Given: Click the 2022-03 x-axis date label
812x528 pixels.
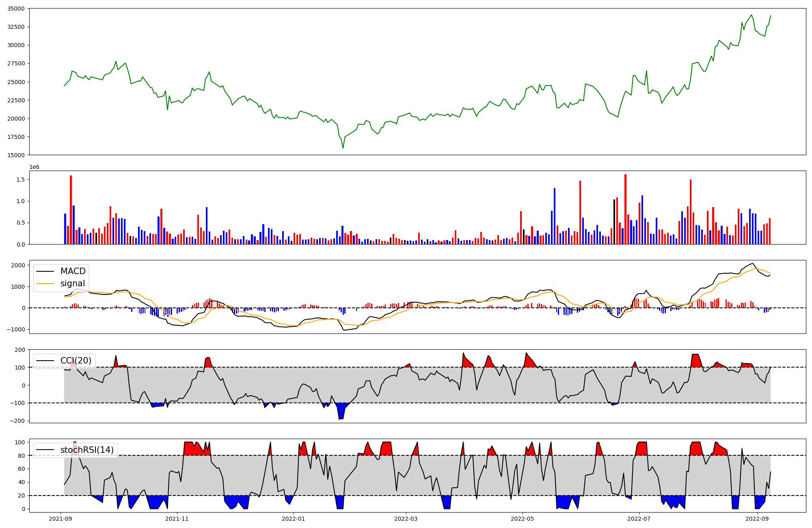Looking at the screenshot, I should pos(406,519).
